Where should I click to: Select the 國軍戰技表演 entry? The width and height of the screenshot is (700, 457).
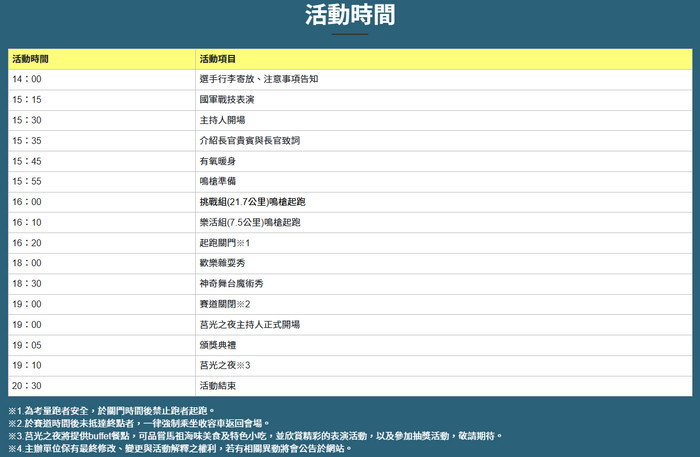click(227, 100)
